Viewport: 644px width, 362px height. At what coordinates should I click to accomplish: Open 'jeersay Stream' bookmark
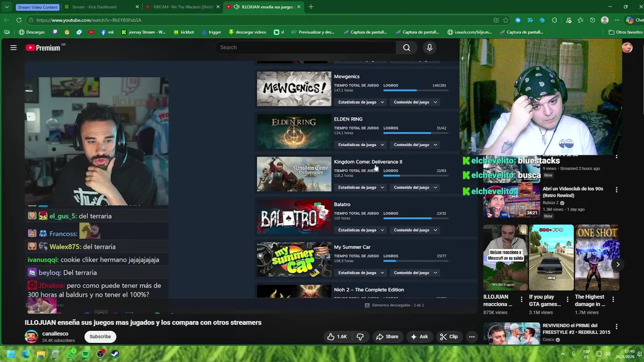coord(143,32)
